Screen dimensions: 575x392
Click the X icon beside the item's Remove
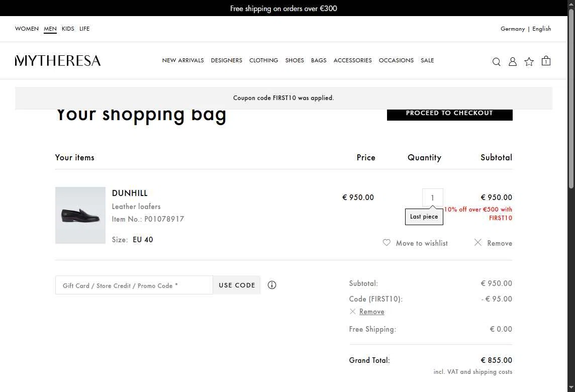(x=478, y=242)
